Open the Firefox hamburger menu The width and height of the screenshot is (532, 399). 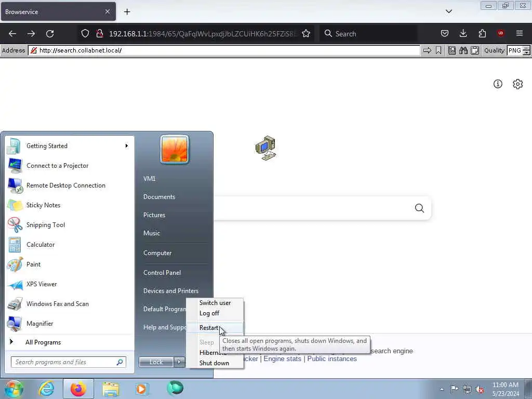pos(520,33)
